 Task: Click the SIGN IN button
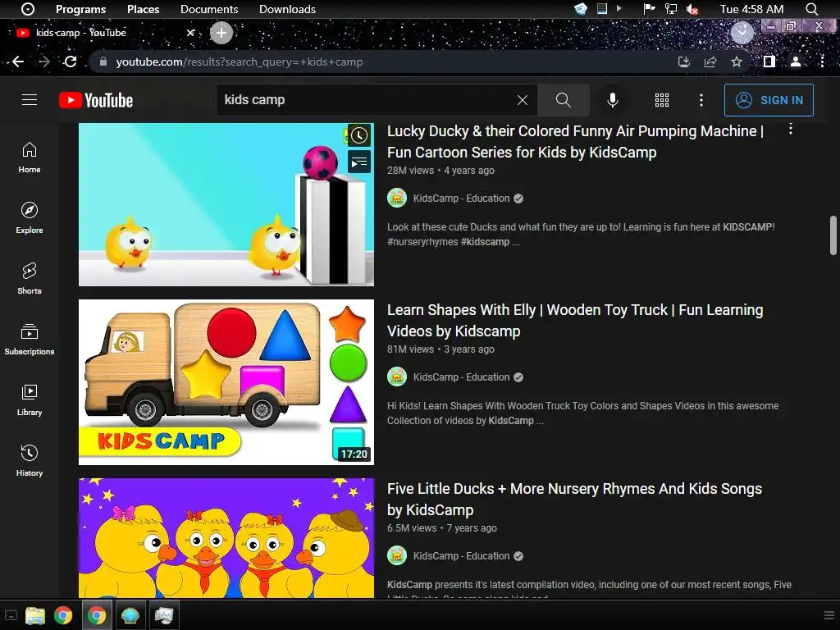pos(769,100)
